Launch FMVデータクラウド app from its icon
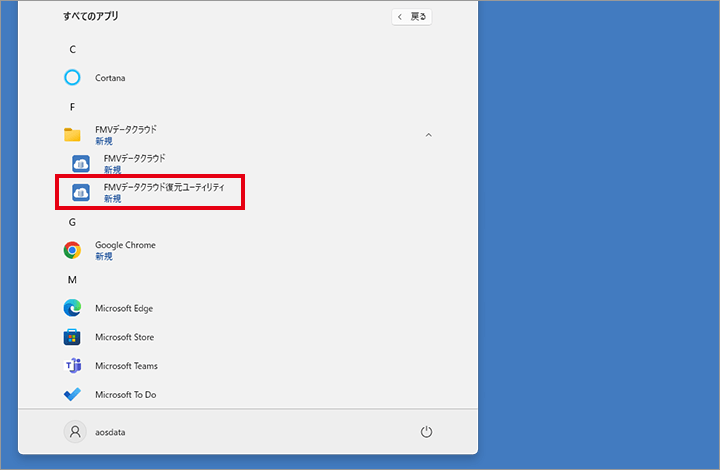Image resolution: width=720 pixels, height=470 pixels. (81, 164)
